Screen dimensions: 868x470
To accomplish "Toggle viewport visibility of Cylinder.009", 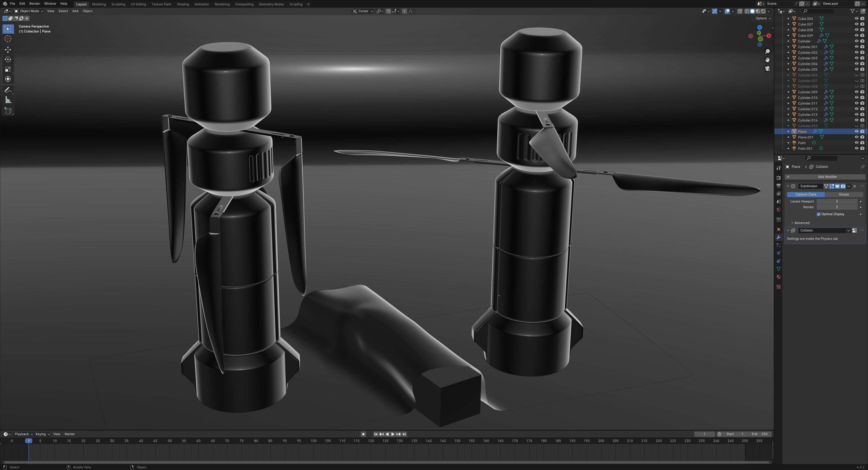I will [x=856, y=92].
